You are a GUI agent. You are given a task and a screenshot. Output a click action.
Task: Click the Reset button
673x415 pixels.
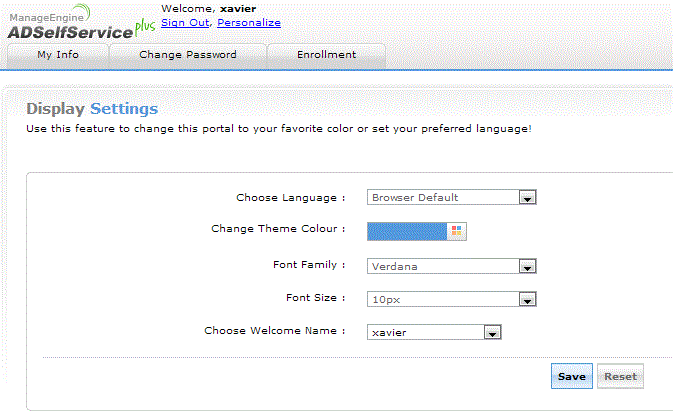coord(620,377)
